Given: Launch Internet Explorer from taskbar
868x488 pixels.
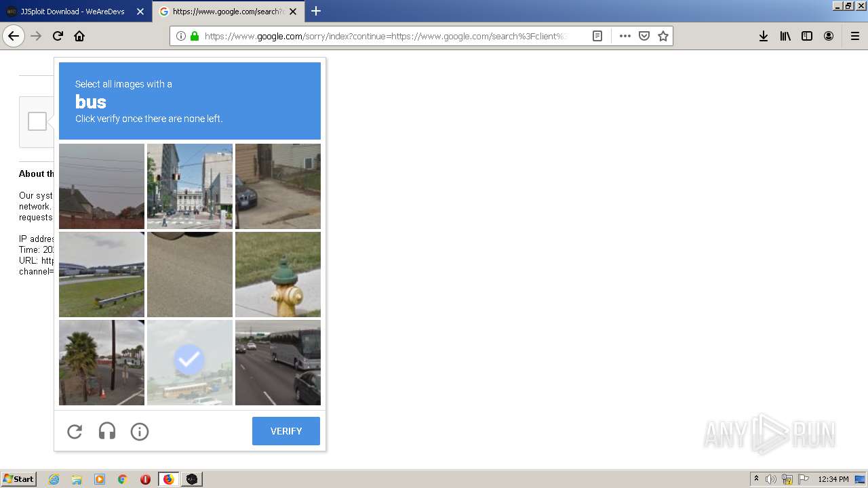Looking at the screenshot, I should point(54,479).
